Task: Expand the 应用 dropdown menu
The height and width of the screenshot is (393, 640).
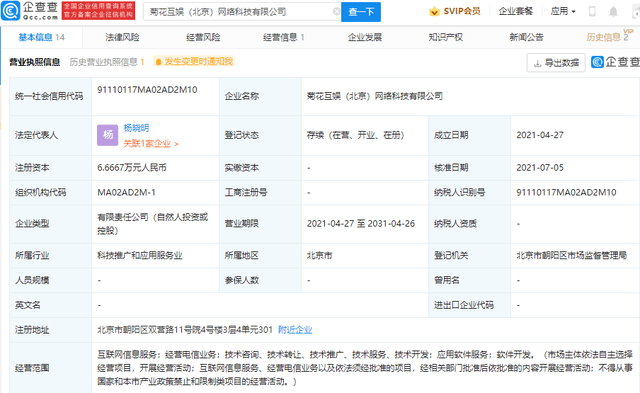Action: click(x=563, y=11)
